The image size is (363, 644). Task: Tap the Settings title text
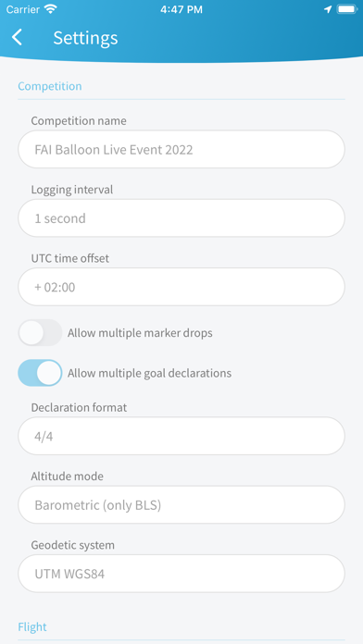click(x=85, y=38)
